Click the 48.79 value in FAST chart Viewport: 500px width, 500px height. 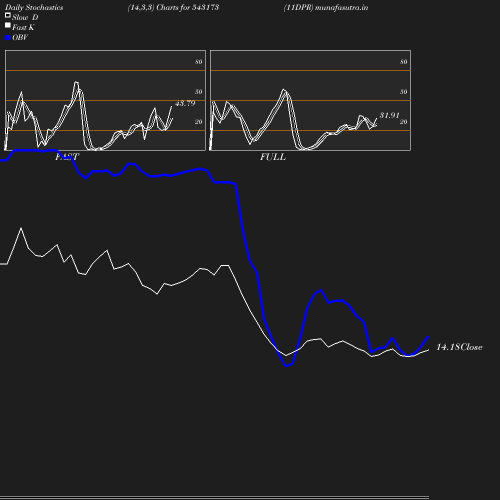(185, 103)
